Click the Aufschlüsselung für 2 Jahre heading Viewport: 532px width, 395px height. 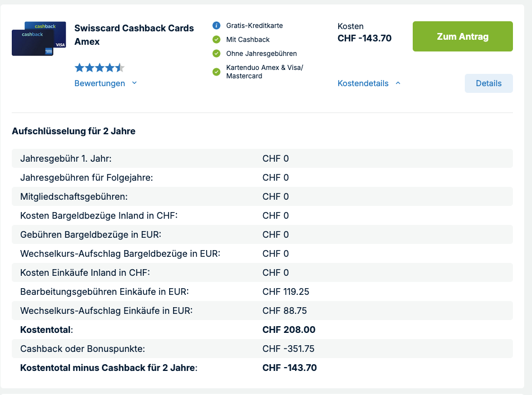coord(73,131)
